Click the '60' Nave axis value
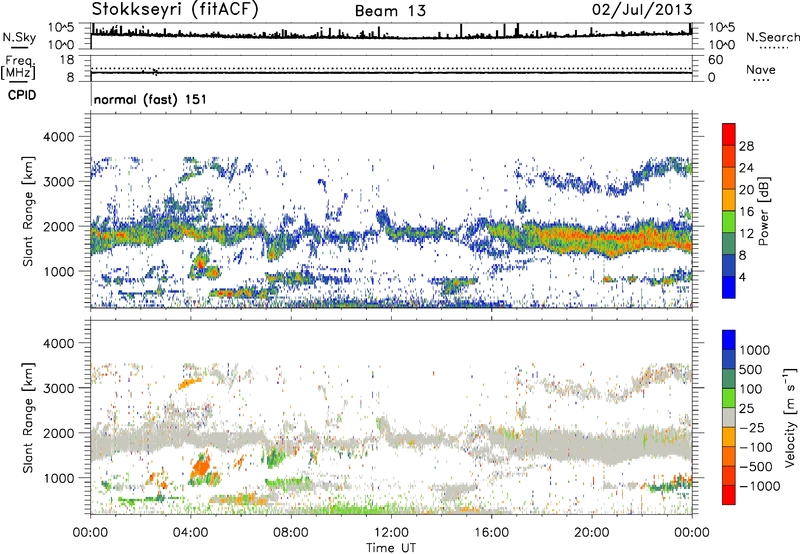Viewport: 800px width, 554px height. pyautogui.click(x=716, y=60)
